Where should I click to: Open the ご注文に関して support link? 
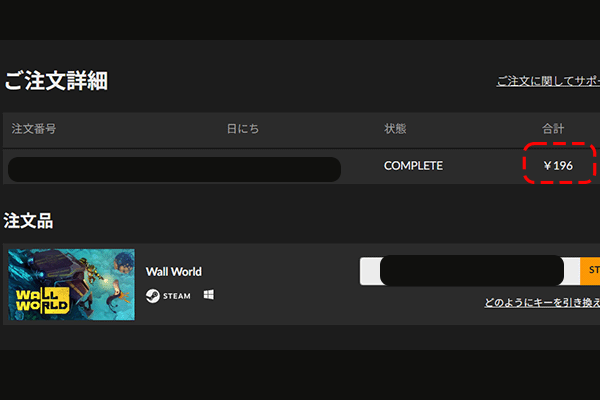tap(547, 81)
